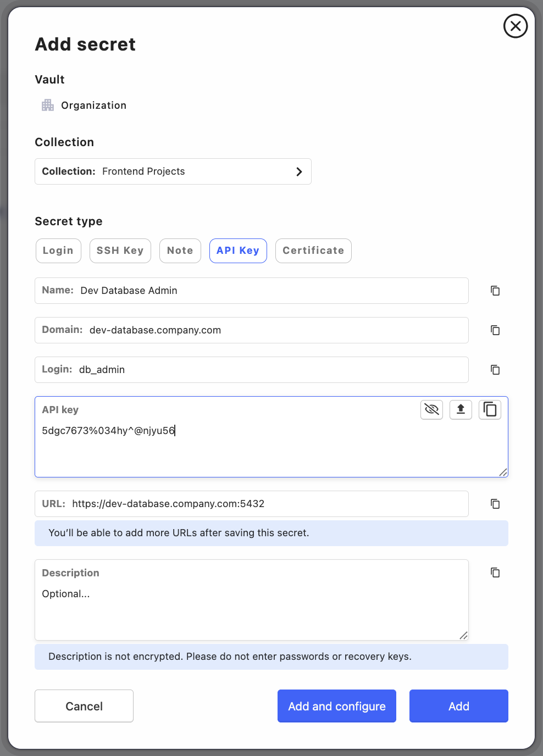Open the Frontend Projects collection selector
This screenshot has height=756, width=543.
[x=173, y=171]
